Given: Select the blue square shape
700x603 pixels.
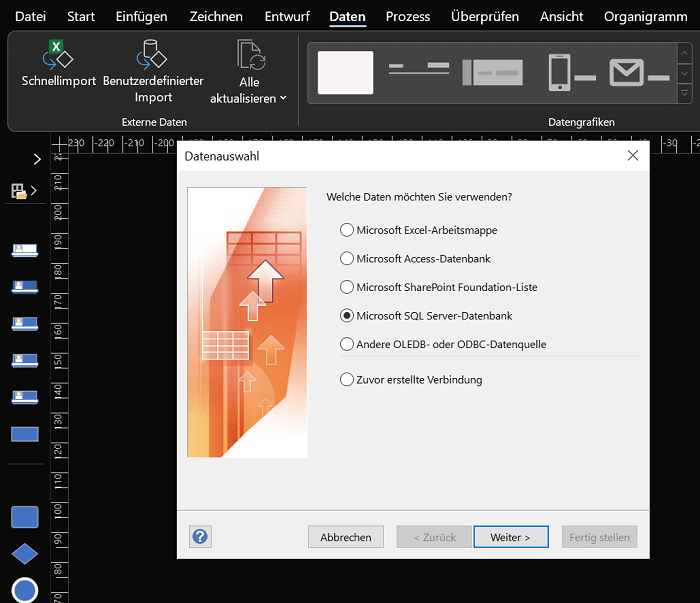Looking at the screenshot, I should tap(25, 517).
